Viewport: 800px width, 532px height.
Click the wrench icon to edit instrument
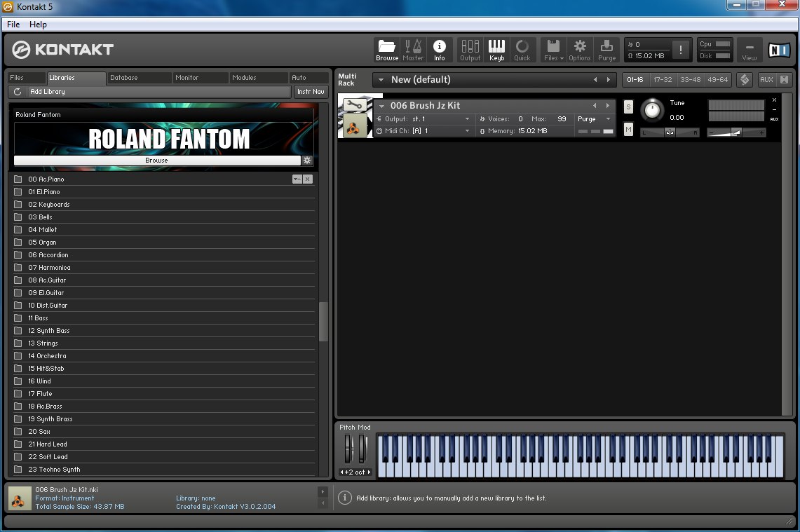pyautogui.click(x=354, y=105)
